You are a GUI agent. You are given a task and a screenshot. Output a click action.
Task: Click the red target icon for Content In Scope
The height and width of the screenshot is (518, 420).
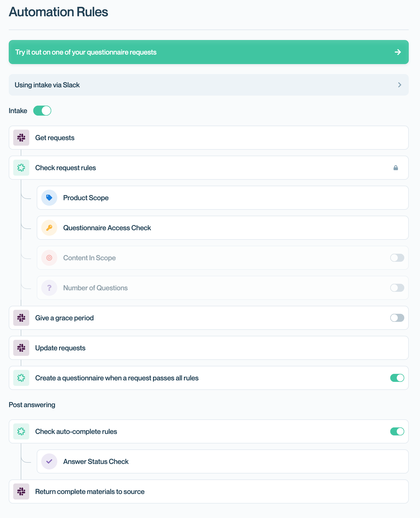(49, 258)
